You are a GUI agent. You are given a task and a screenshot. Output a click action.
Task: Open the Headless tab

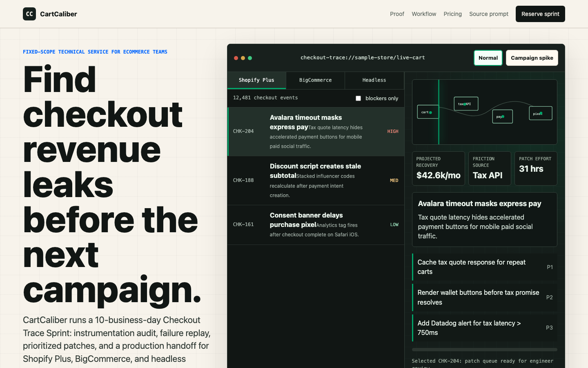click(x=374, y=80)
